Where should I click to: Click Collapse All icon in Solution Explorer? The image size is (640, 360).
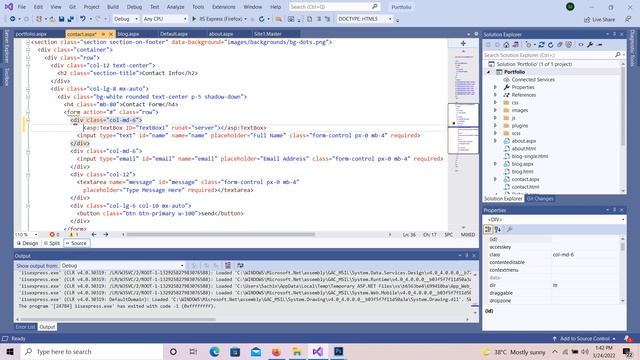coord(560,45)
